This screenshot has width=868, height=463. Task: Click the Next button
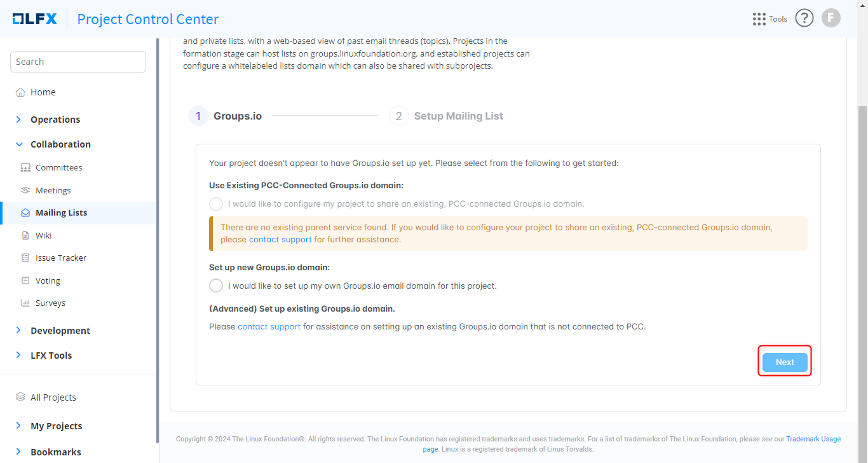pos(785,362)
